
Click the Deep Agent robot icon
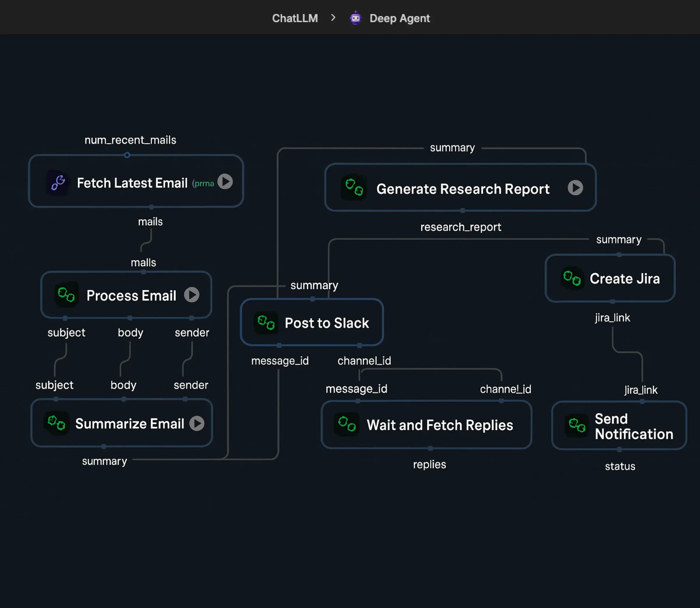[x=356, y=18]
